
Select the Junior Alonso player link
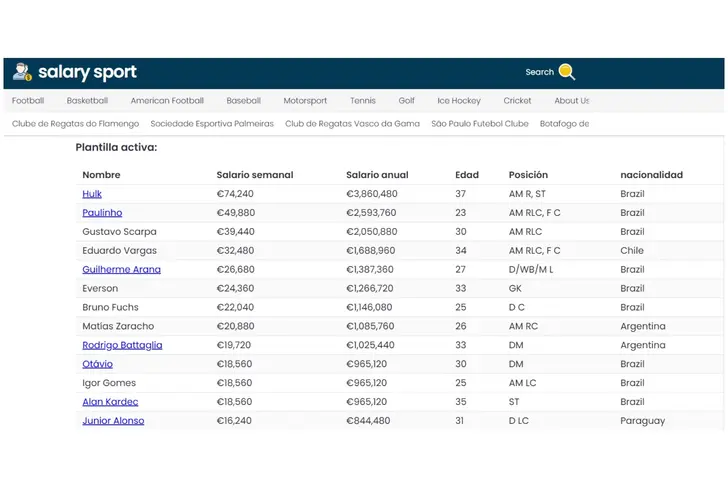point(113,421)
